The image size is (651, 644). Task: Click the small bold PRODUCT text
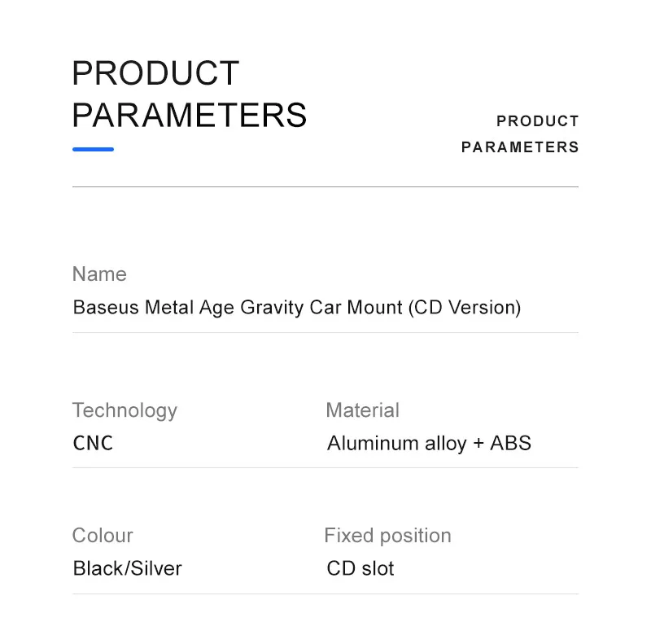click(x=537, y=121)
